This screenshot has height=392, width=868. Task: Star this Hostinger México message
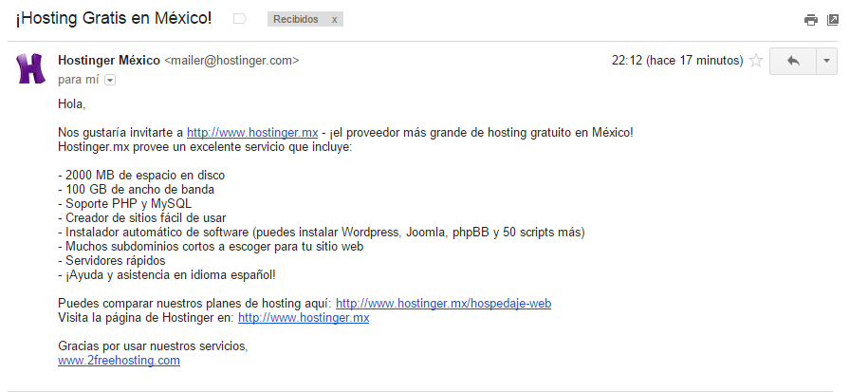tap(756, 61)
